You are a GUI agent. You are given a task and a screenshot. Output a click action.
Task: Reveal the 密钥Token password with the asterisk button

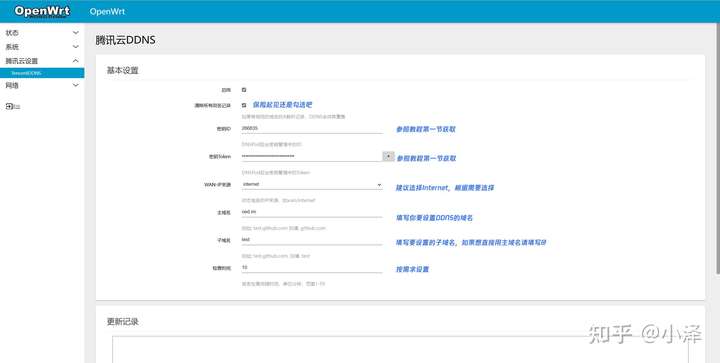(388, 156)
